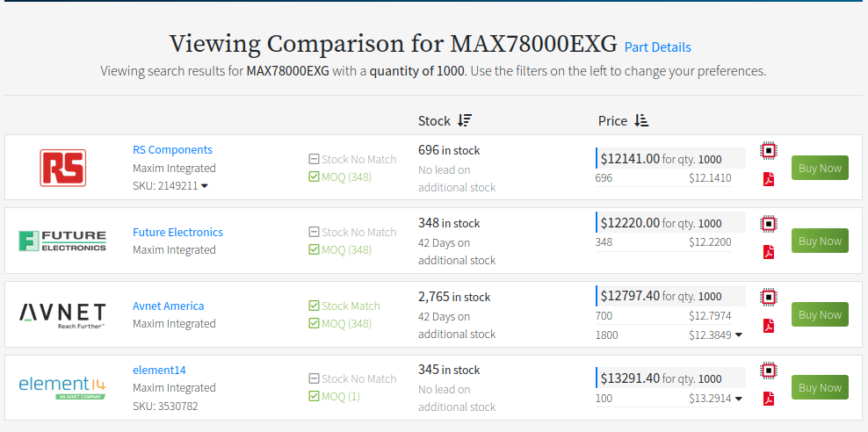Viewport: 868px width, 432px height.
Task: Toggle Stock No Match checkbox for RS Components
Action: click(x=314, y=159)
